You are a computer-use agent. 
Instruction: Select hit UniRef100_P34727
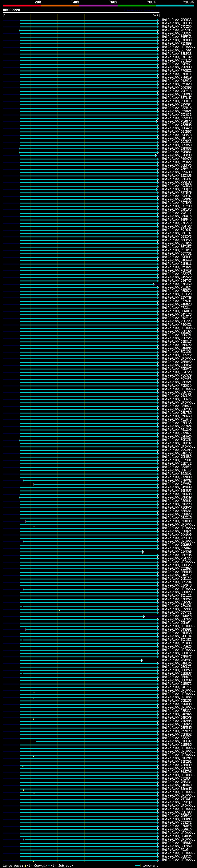tap(177, 558)
